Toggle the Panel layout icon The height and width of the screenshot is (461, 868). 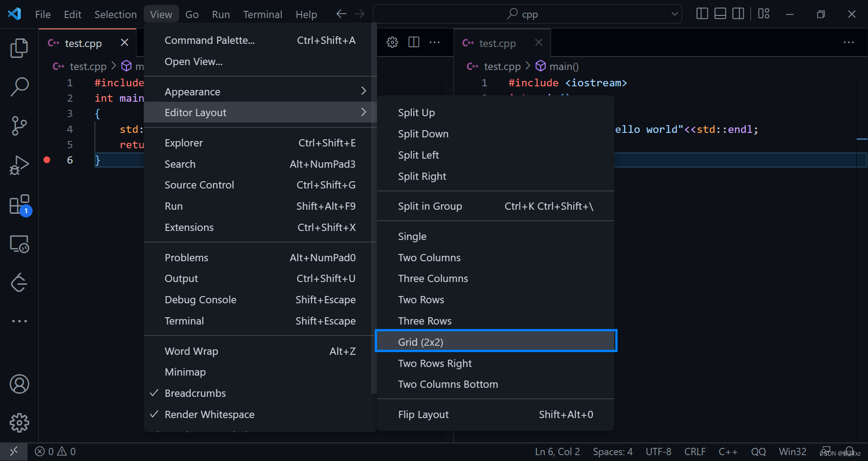(x=720, y=14)
